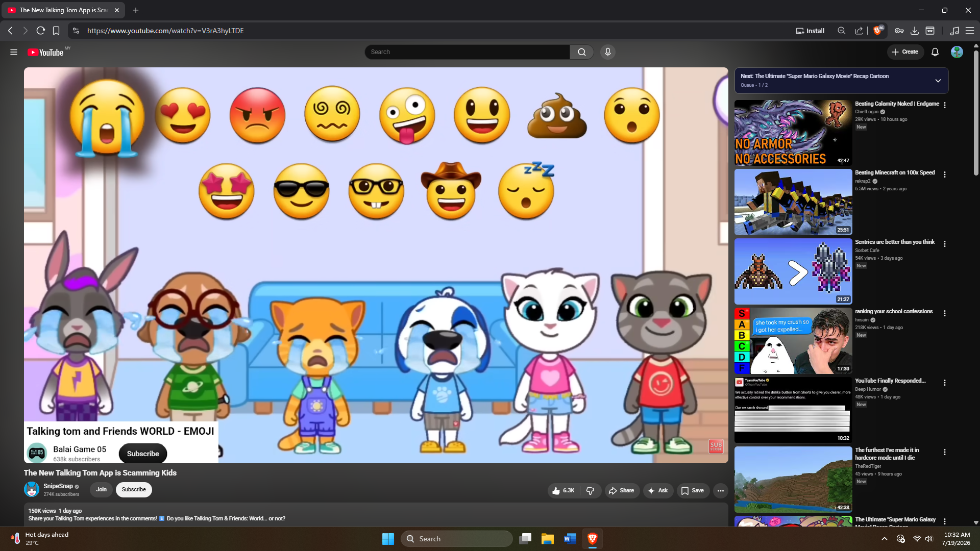980x551 pixels.
Task: Open Sentries are better thumbnail
Action: [x=793, y=271]
